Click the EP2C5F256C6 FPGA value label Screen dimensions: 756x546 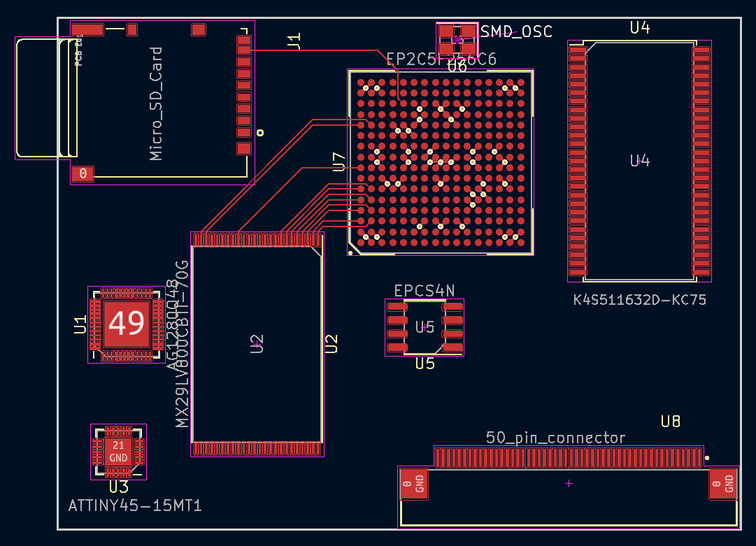pyautogui.click(x=441, y=59)
